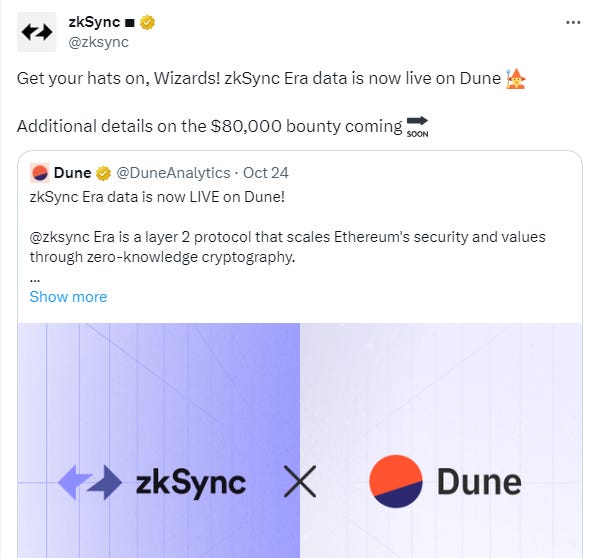Screen dimensions: 594x558
Task: Click the Dune gold verified badge
Action: 103,173
